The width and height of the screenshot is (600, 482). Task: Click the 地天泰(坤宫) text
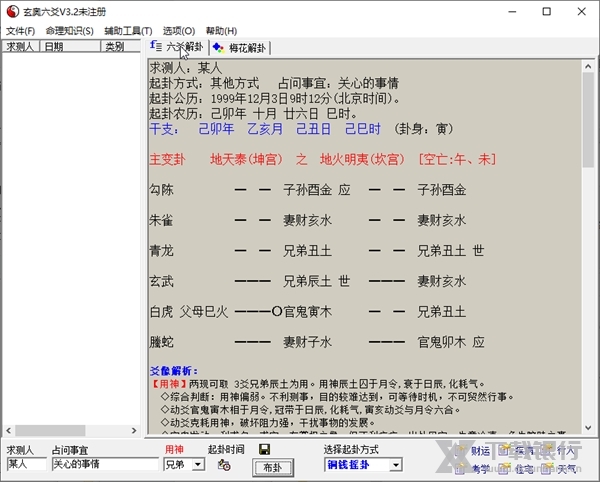tap(246, 159)
